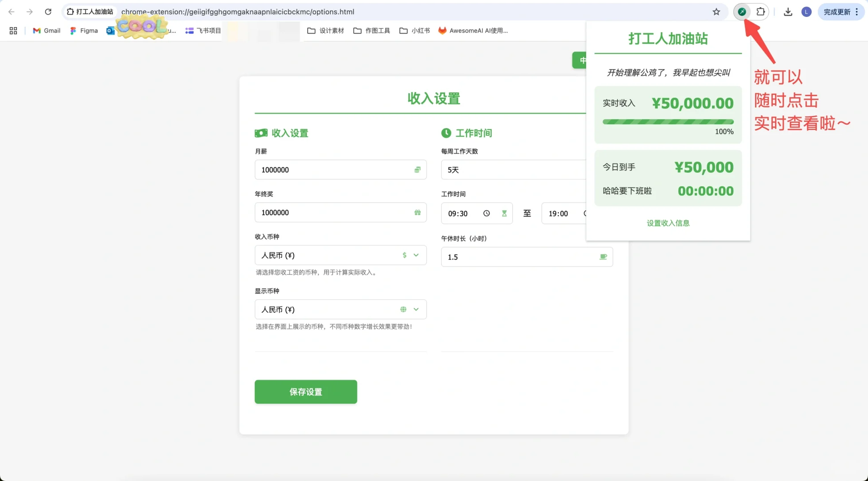The width and height of the screenshot is (868, 481).
Task: Click the 100% income progress bar
Action: click(667, 122)
